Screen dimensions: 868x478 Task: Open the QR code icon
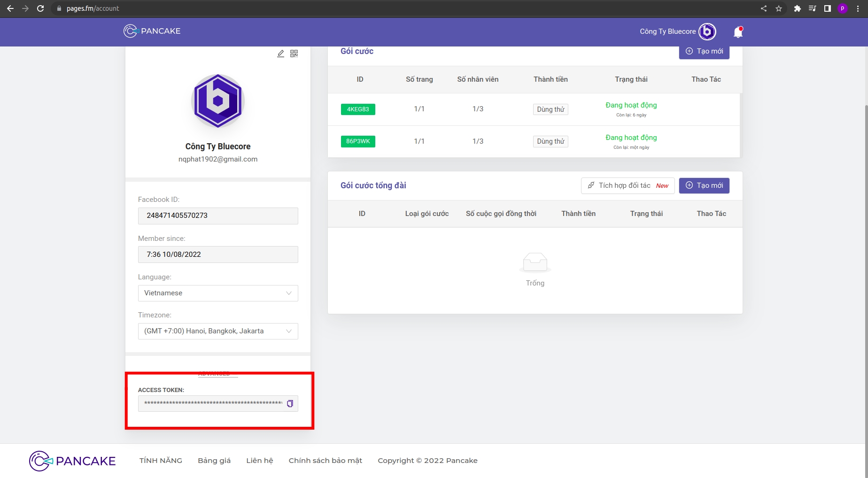coord(294,54)
